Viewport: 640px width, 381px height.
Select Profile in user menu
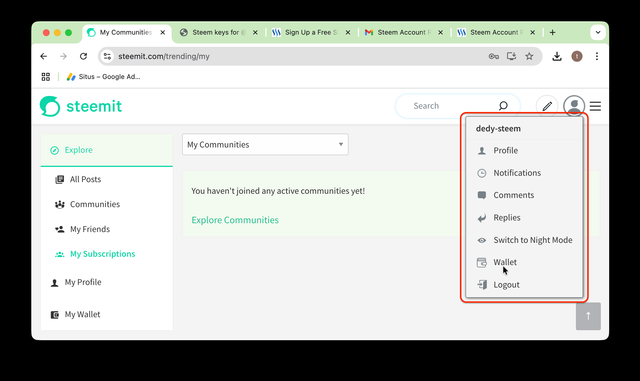click(x=505, y=151)
